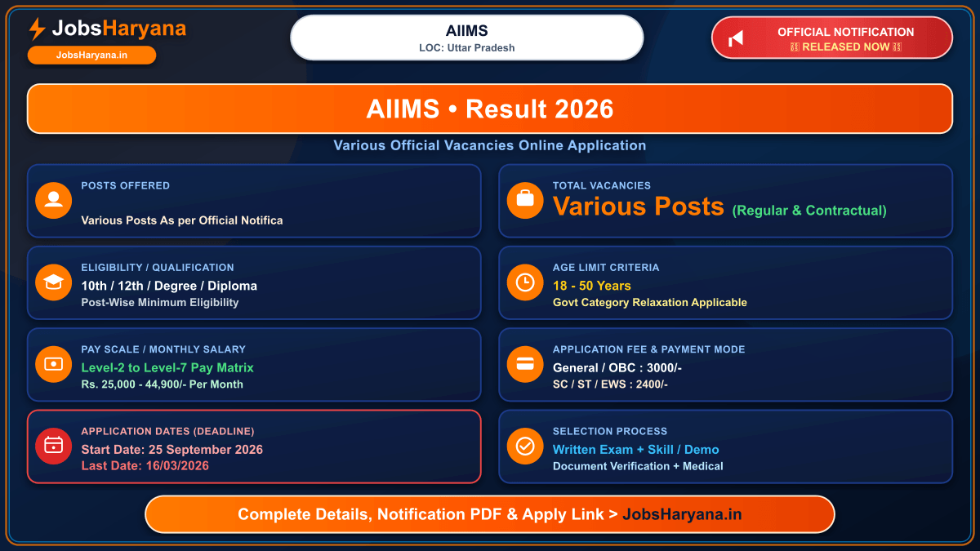
Task: Click the banknote Pay Scale icon
Action: click(x=53, y=364)
